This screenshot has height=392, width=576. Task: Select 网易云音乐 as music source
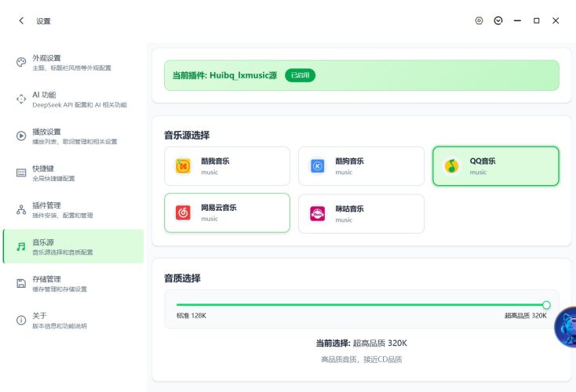[227, 213]
